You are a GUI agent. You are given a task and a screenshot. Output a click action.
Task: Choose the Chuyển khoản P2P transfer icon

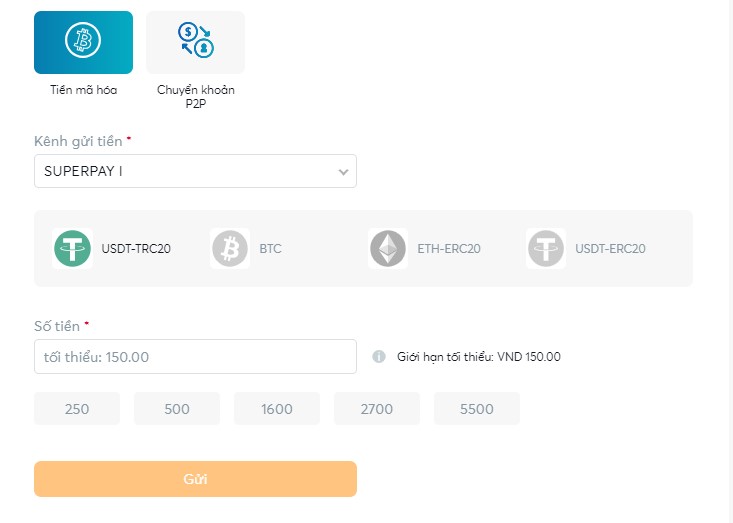(x=195, y=42)
